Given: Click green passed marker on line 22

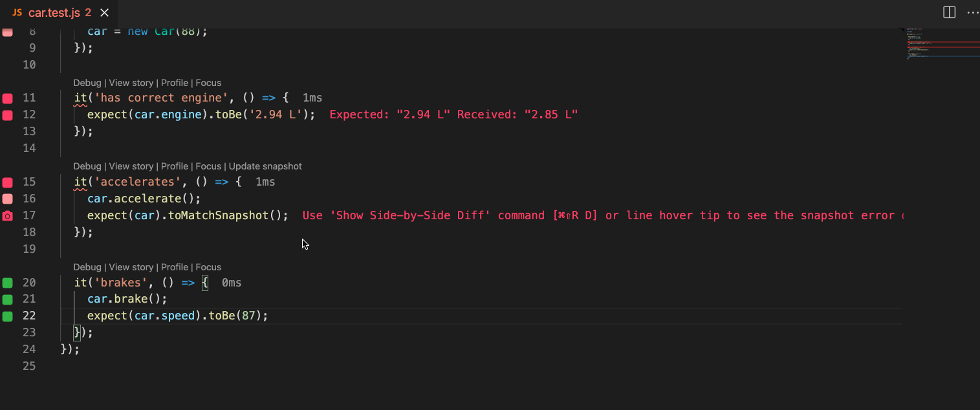Looking at the screenshot, I should click(x=7, y=316).
